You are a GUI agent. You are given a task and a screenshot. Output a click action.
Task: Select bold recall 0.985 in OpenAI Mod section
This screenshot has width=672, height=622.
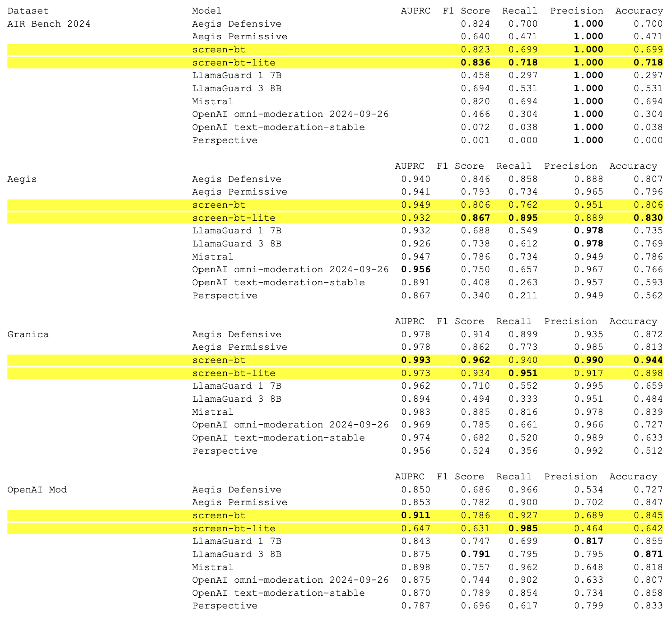point(523,529)
